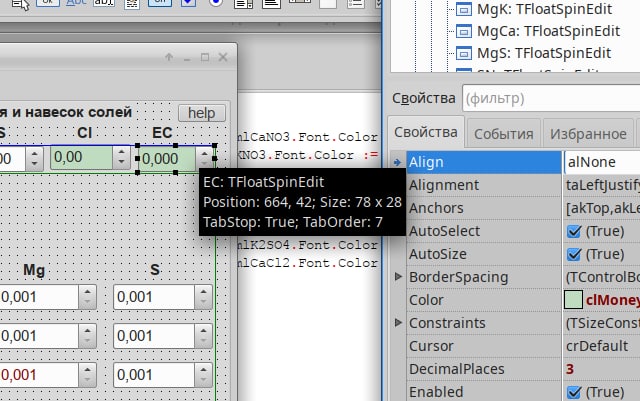Toggle the AutoSize property checkbox

click(x=574, y=254)
